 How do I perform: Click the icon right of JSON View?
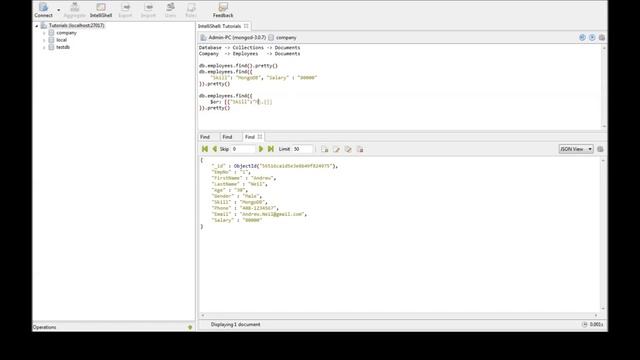(x=600, y=149)
